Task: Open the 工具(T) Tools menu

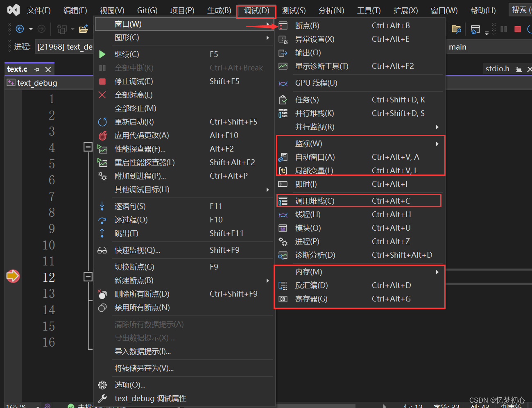Action: click(x=369, y=11)
